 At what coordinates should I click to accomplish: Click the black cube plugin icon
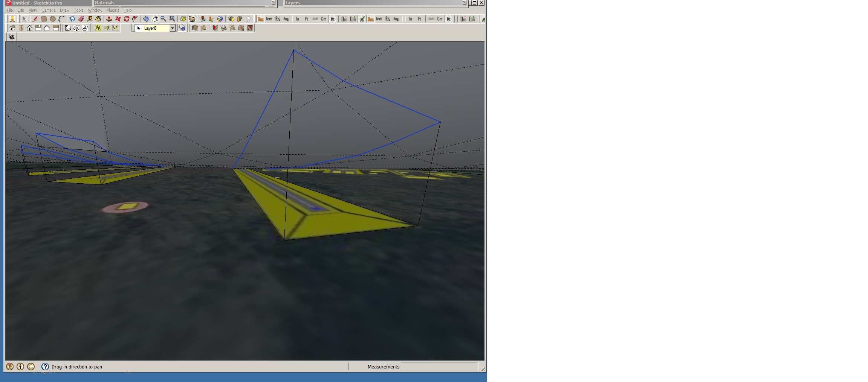point(12,37)
